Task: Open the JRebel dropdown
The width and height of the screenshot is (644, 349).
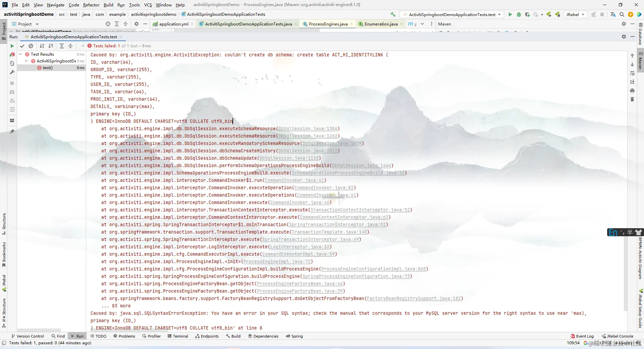Action: coord(576,14)
